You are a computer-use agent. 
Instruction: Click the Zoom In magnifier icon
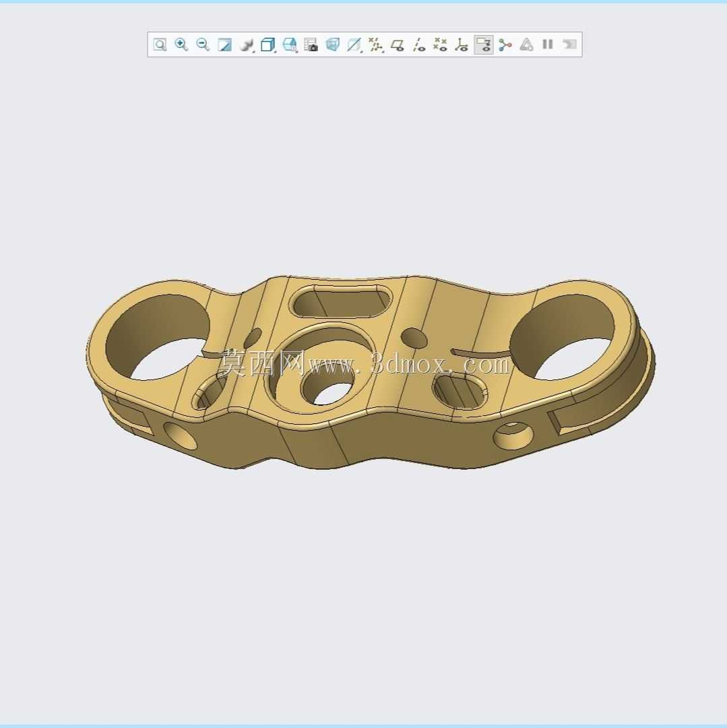tap(181, 44)
